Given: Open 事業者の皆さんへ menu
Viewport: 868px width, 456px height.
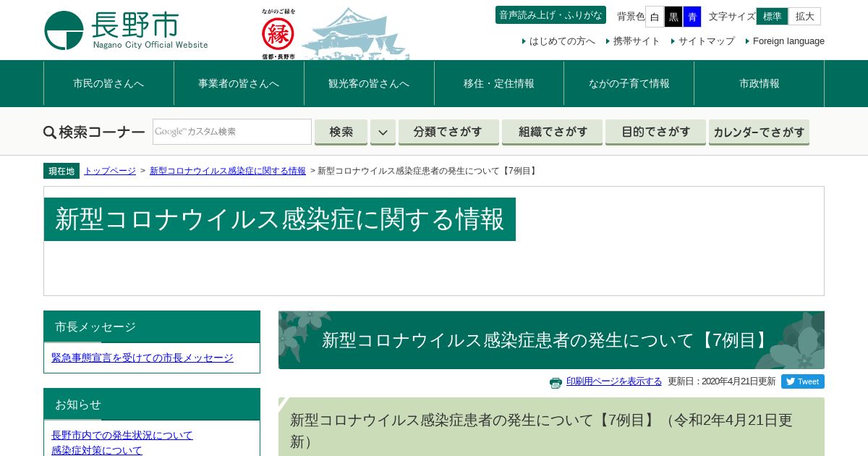Looking at the screenshot, I should [239, 83].
